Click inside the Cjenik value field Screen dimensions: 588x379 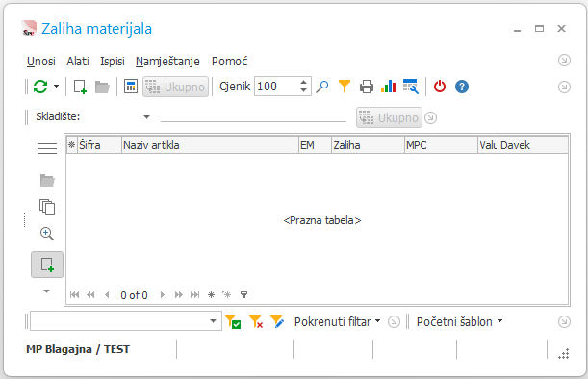click(277, 87)
